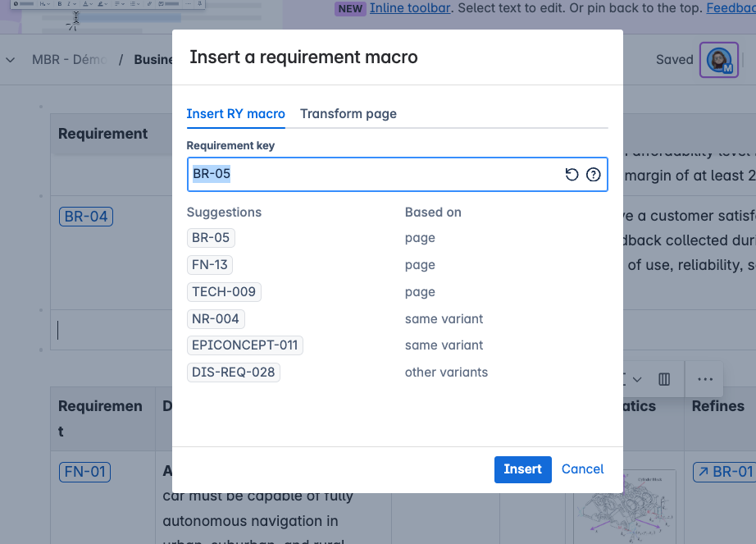Click the NEW badge in the banner
Viewport: 756px width, 544px height.
[350, 8]
